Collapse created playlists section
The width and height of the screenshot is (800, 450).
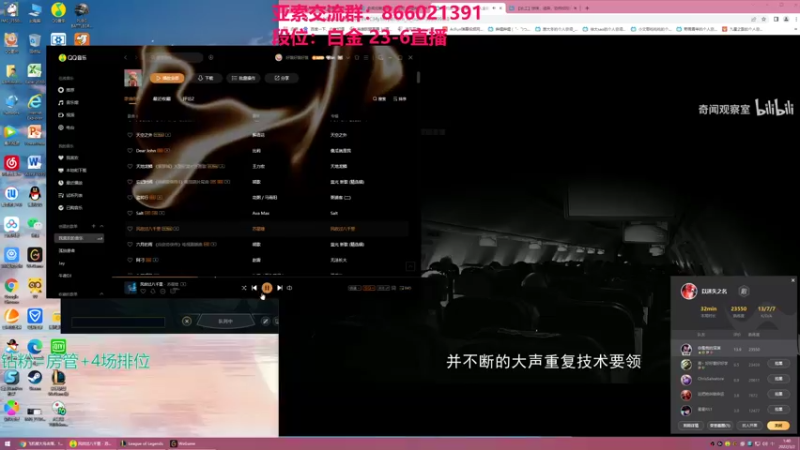(102, 226)
